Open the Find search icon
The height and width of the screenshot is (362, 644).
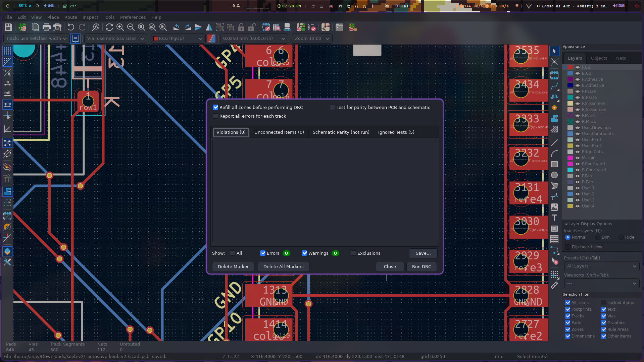[x=96, y=27]
